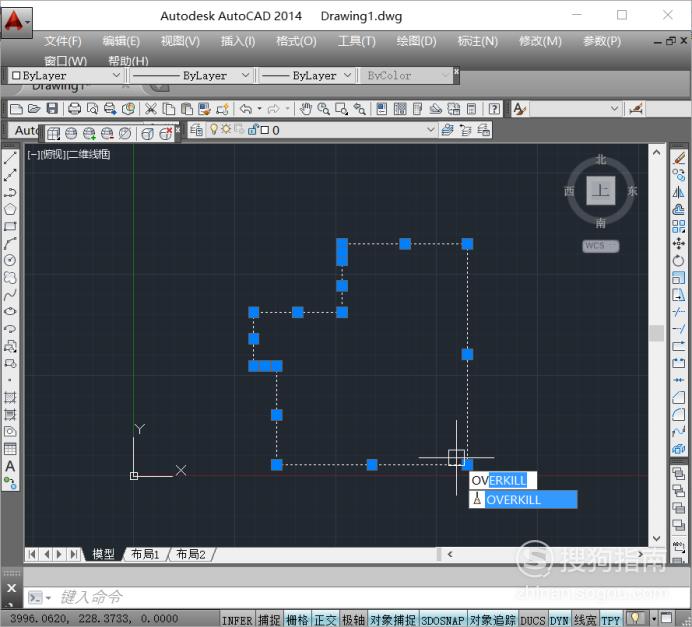
Task: Expand the undo history arrow
Action: coord(260,109)
